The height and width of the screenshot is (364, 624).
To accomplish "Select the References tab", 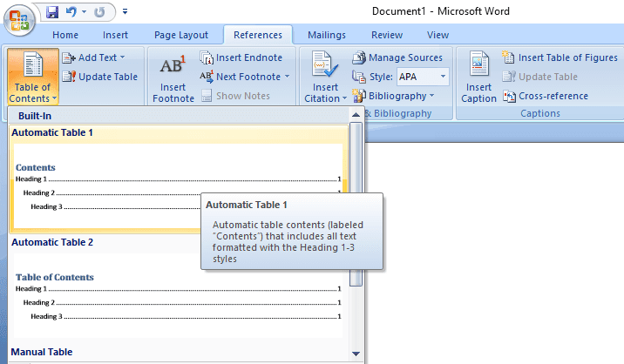I will [258, 35].
